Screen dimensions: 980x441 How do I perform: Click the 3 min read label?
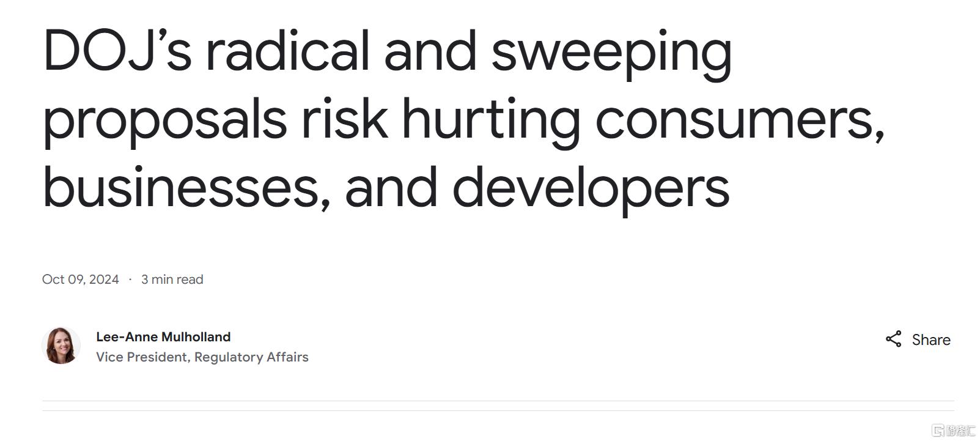coord(172,280)
